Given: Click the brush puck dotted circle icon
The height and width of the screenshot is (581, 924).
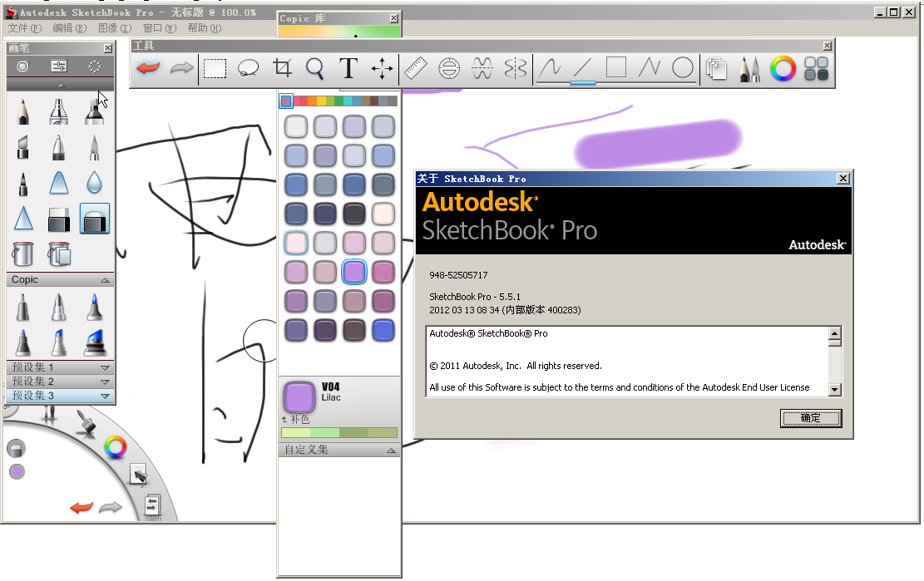Looking at the screenshot, I should [x=94, y=66].
